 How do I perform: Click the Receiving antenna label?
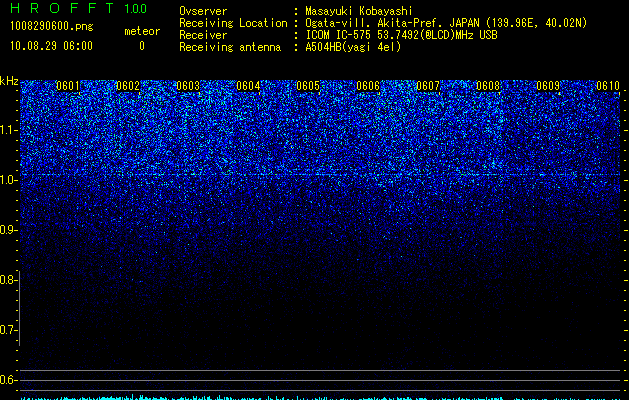click(x=230, y=47)
